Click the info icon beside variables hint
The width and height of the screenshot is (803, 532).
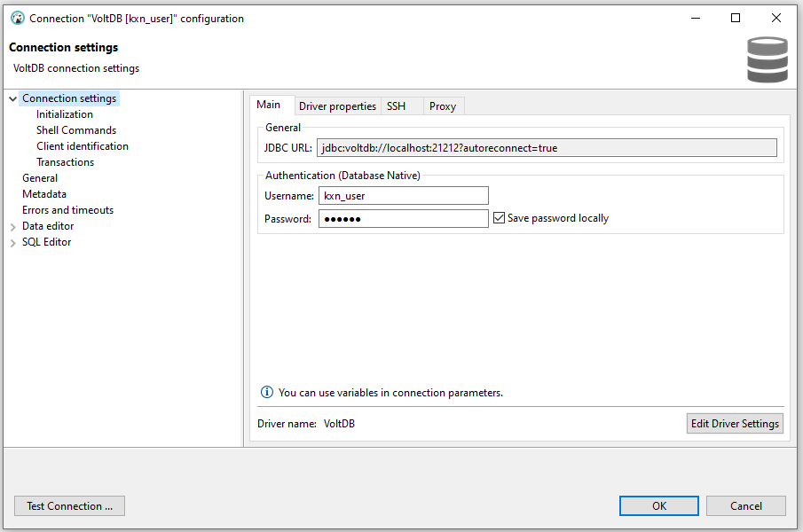coord(267,392)
